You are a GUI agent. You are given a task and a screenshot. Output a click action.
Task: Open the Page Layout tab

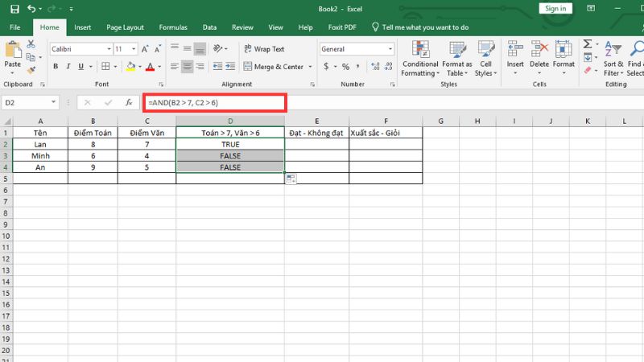[x=126, y=27]
